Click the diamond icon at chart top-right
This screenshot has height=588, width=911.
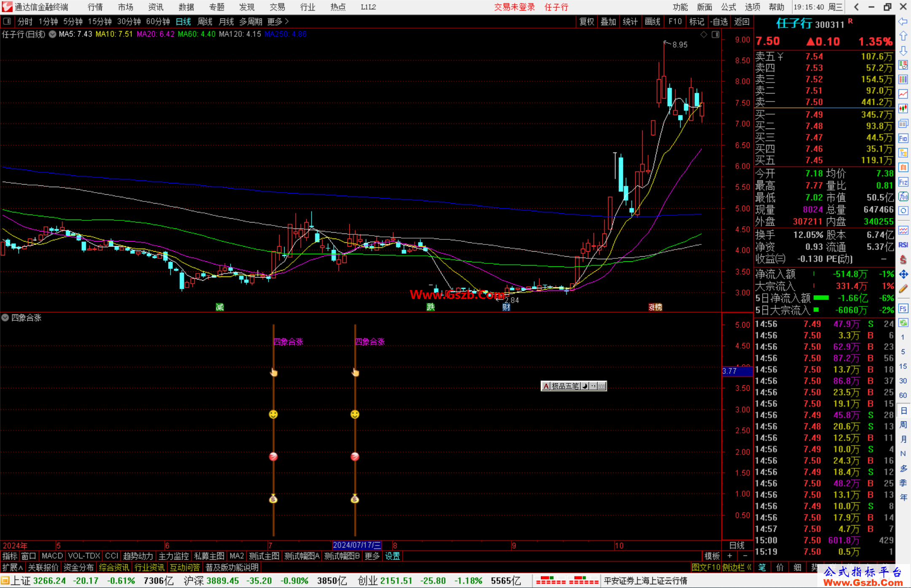[703, 35]
